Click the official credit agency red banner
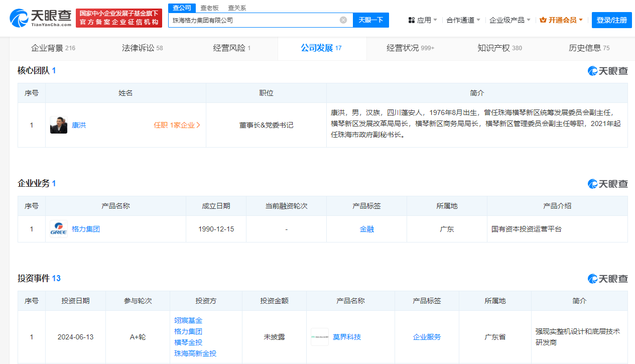635x364 pixels. coord(119,18)
